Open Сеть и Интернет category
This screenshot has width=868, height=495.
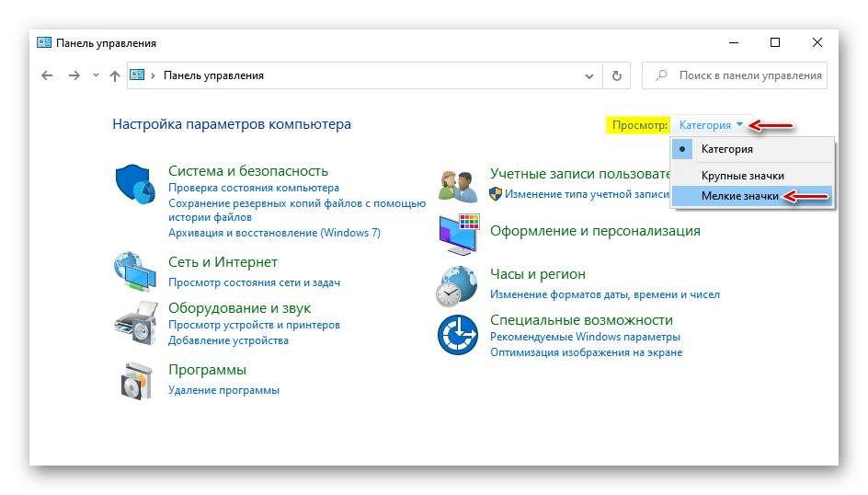point(223,262)
